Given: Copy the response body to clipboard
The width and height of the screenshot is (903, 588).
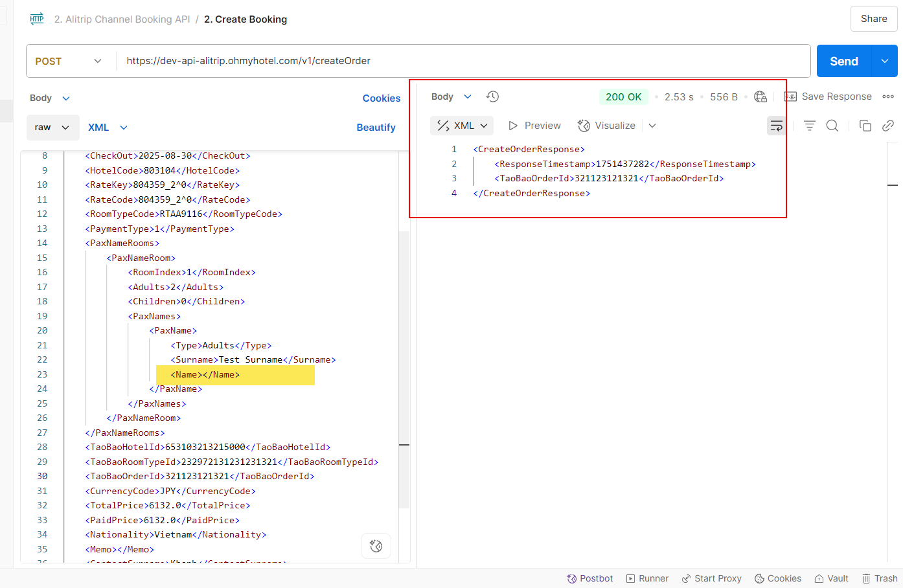Looking at the screenshot, I should pos(865,126).
